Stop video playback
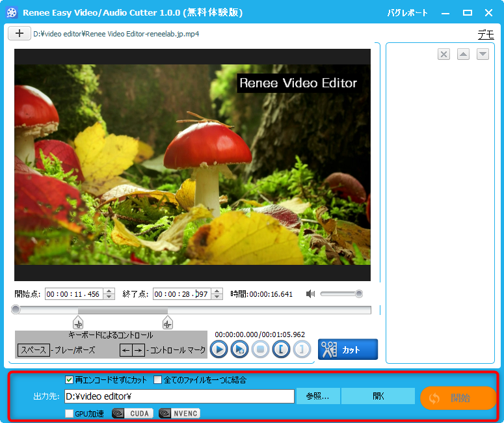Viewport: 504px width, 423px height. tap(260, 349)
